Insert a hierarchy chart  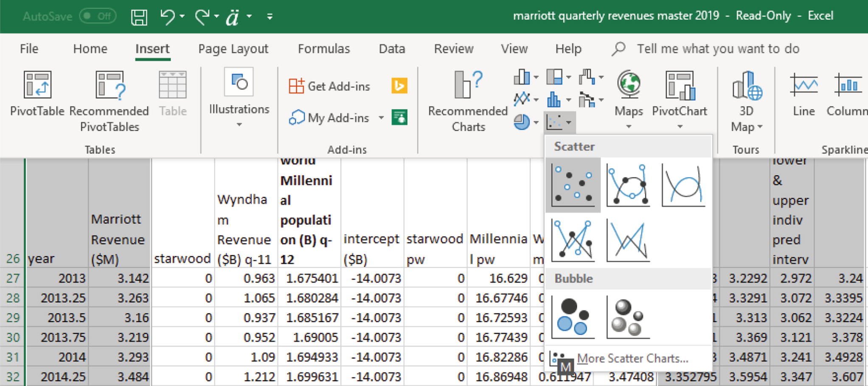click(x=558, y=77)
